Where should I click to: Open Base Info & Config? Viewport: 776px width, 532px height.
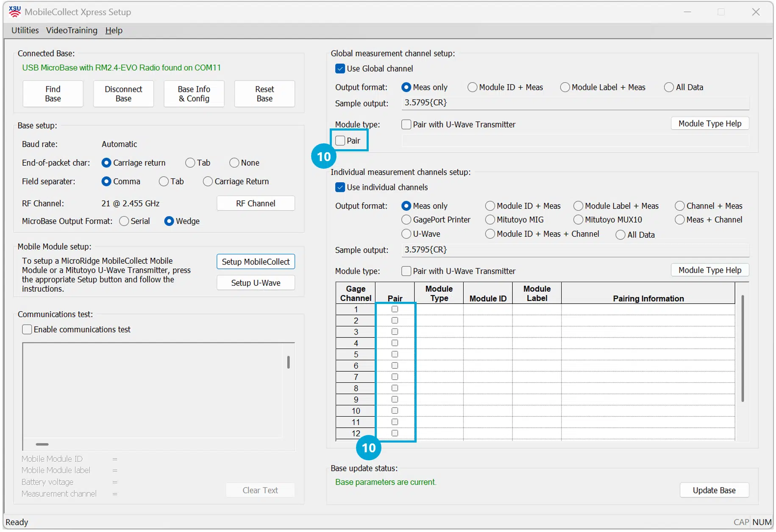coord(194,94)
